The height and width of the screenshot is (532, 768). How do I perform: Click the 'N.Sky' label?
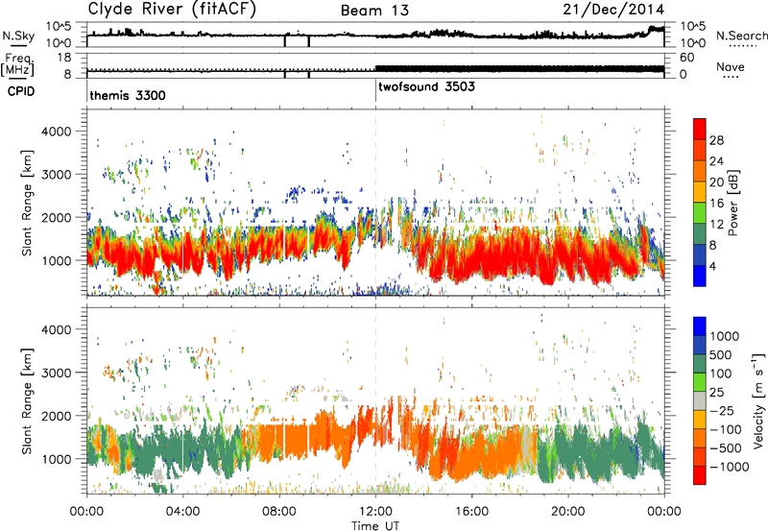click(18, 36)
